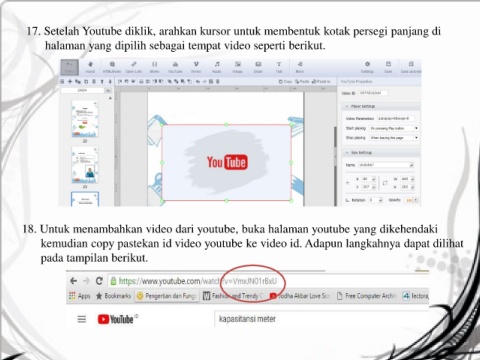Select the Select tool in the editor toolbar
This screenshot has width=480, height=360.
coord(70,67)
